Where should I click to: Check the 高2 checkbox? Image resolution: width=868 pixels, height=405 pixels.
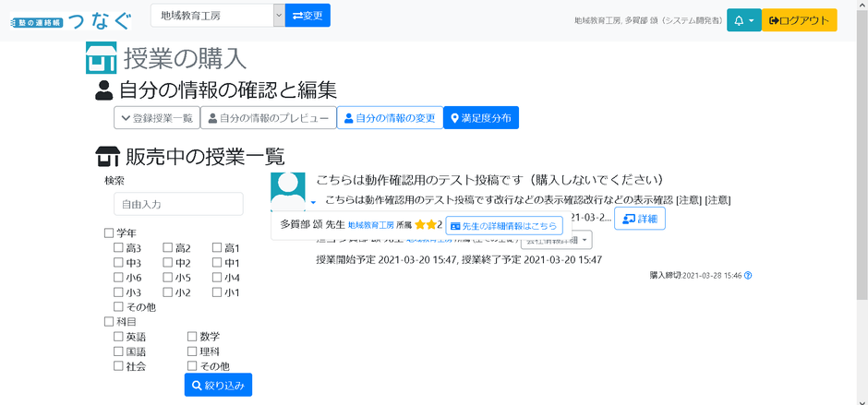click(168, 248)
